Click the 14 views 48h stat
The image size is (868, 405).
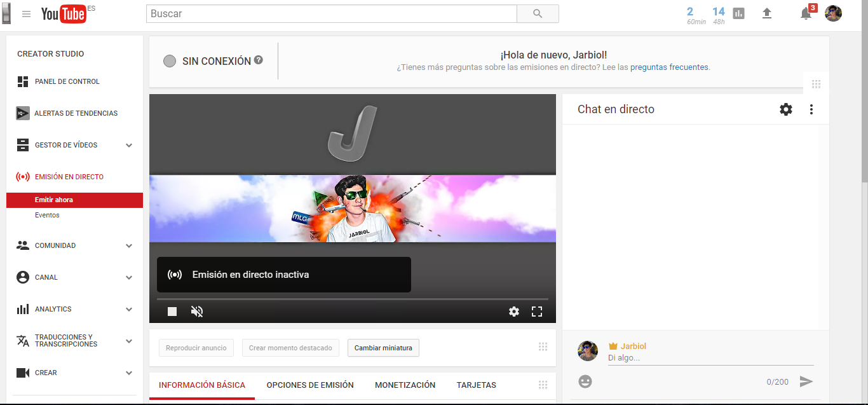(x=719, y=15)
